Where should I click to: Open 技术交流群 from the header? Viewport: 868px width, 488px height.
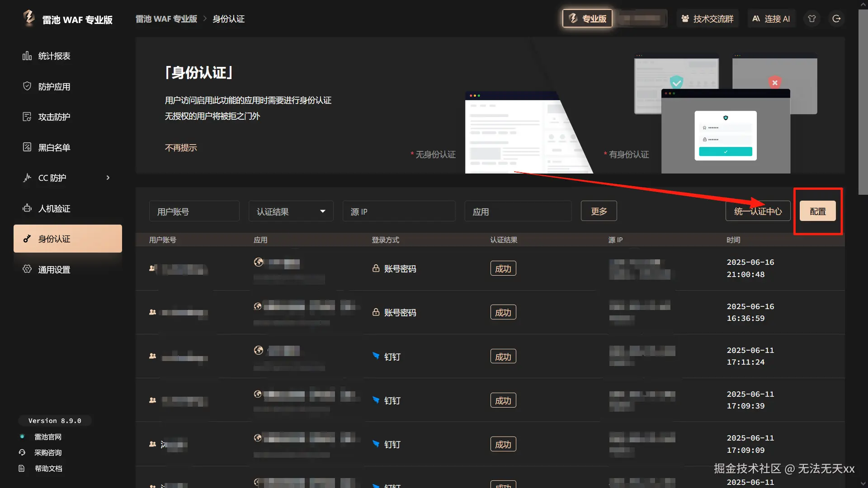[x=708, y=19]
